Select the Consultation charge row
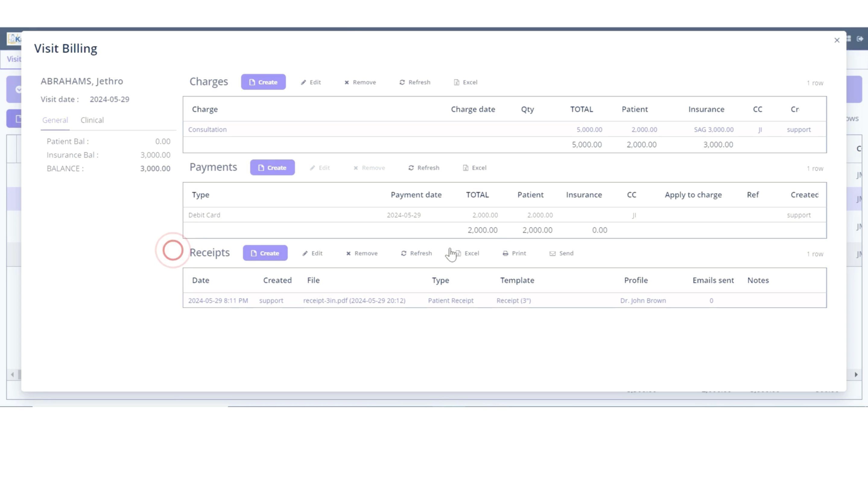 (x=207, y=129)
